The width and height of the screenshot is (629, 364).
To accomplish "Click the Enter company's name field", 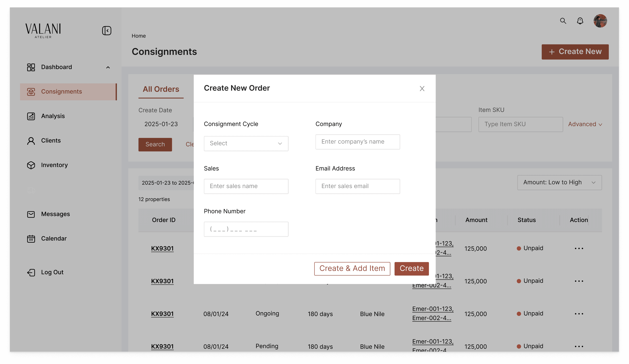I will click(x=357, y=142).
